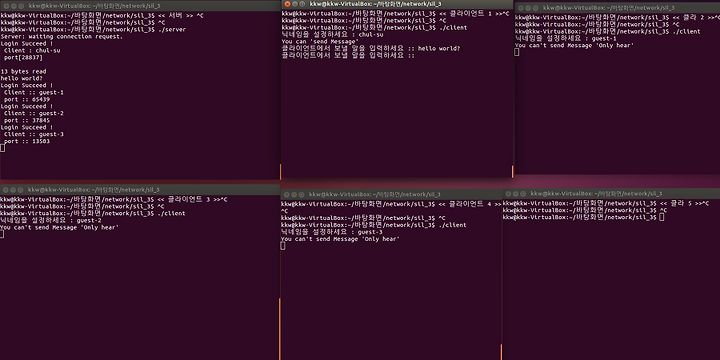Screen dimensions: 720x360
Task: Minimize the server terminal window
Action: [x=13, y=6]
